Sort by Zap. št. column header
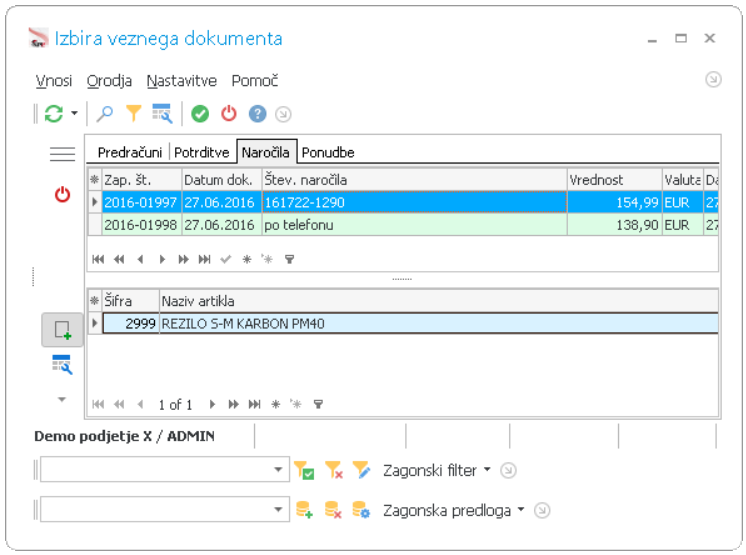 click(142, 180)
